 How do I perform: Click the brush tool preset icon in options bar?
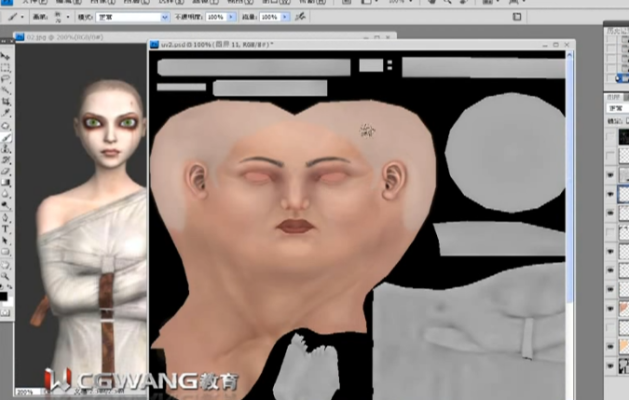[14, 17]
